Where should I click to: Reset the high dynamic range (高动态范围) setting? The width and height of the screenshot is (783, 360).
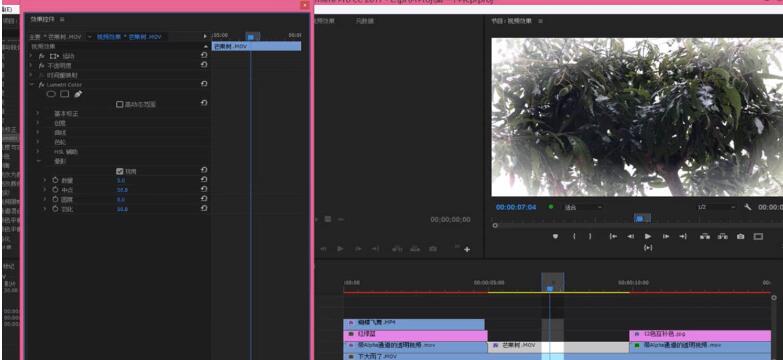click(x=204, y=103)
